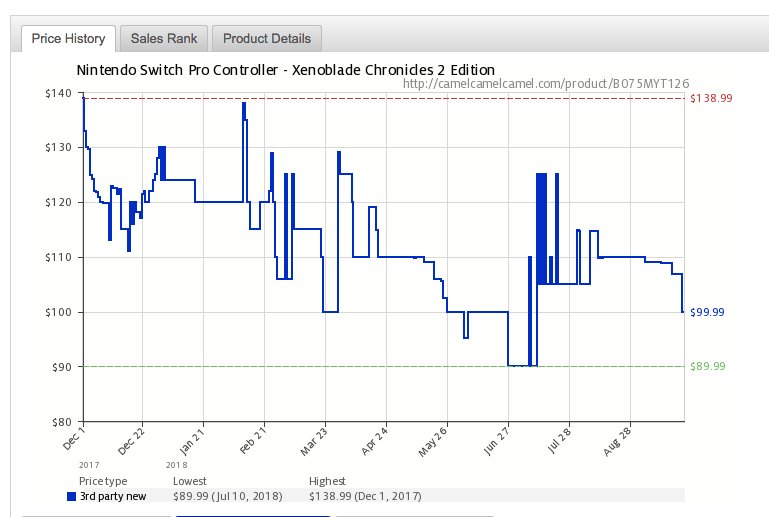The height and width of the screenshot is (517, 769).
Task: Click the green $89.99 lowest price label
Action: pyautogui.click(x=708, y=366)
